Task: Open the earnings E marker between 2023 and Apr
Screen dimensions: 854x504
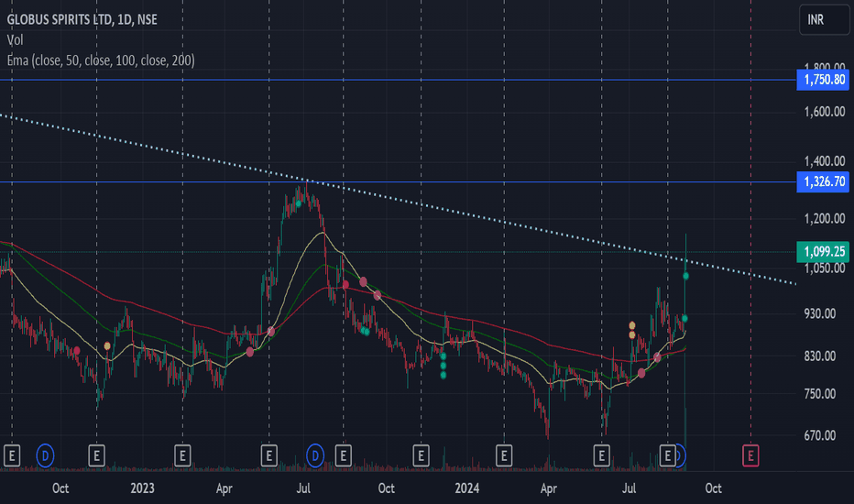Action: [182, 455]
